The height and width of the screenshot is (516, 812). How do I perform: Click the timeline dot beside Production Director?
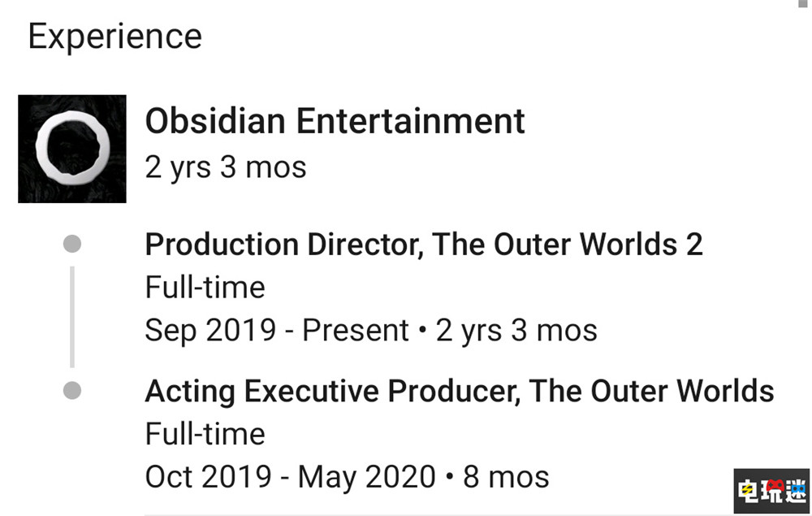coord(72,244)
